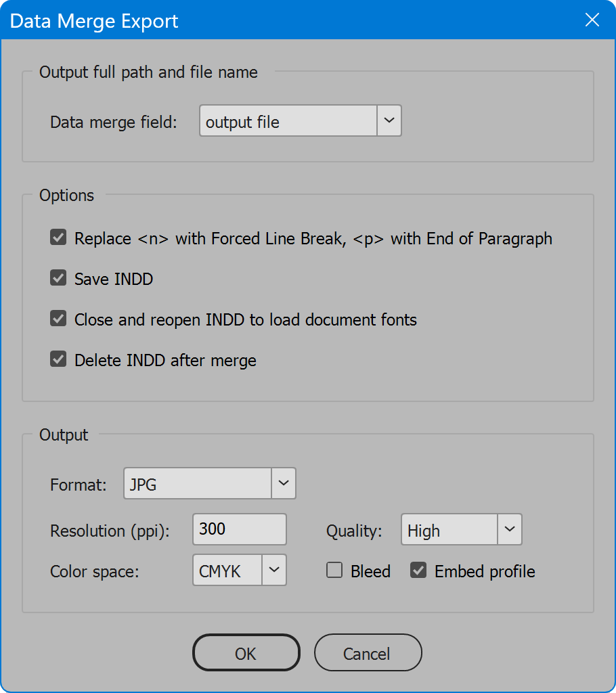The width and height of the screenshot is (616, 693).
Task: Toggle the Embed profile checkbox
Action: point(418,571)
